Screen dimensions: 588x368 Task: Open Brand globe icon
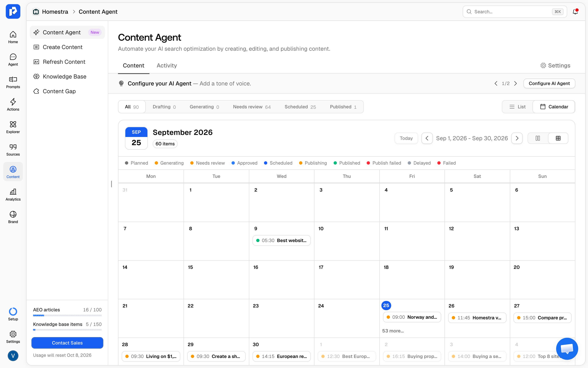point(13,217)
